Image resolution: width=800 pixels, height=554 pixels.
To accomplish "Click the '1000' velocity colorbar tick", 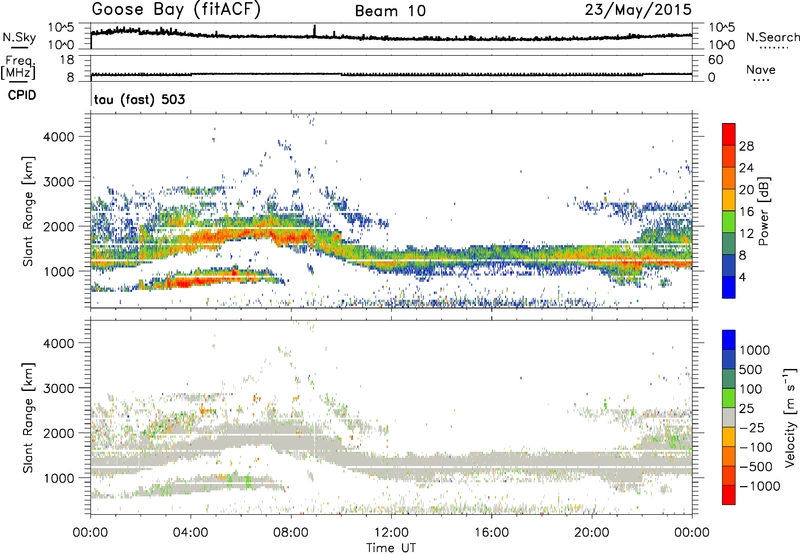I will click(755, 350).
